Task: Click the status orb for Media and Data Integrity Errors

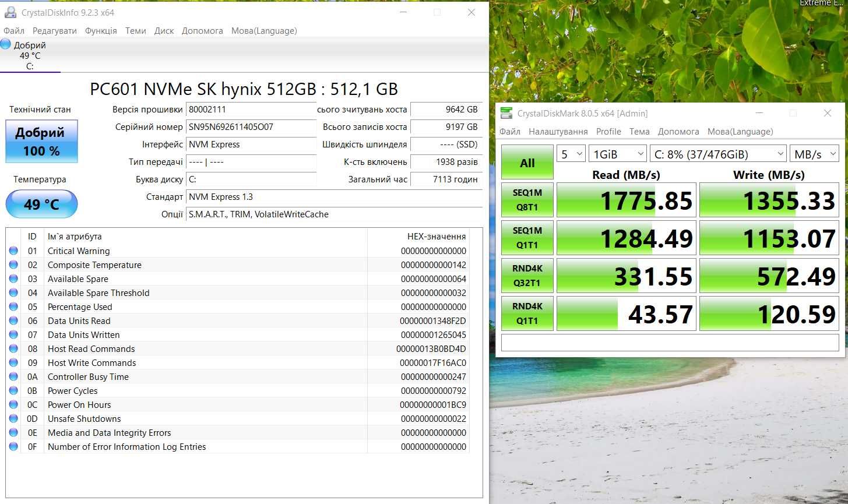Action: pos(13,433)
